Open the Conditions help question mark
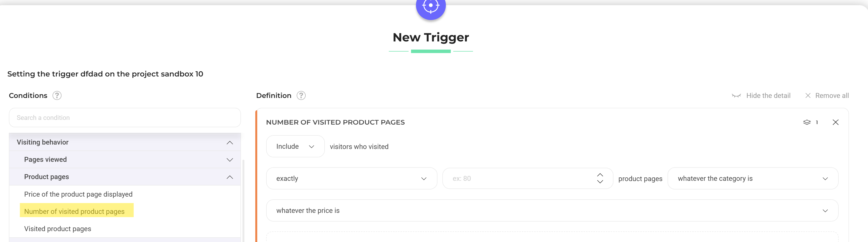This screenshot has height=242, width=868. [x=57, y=95]
